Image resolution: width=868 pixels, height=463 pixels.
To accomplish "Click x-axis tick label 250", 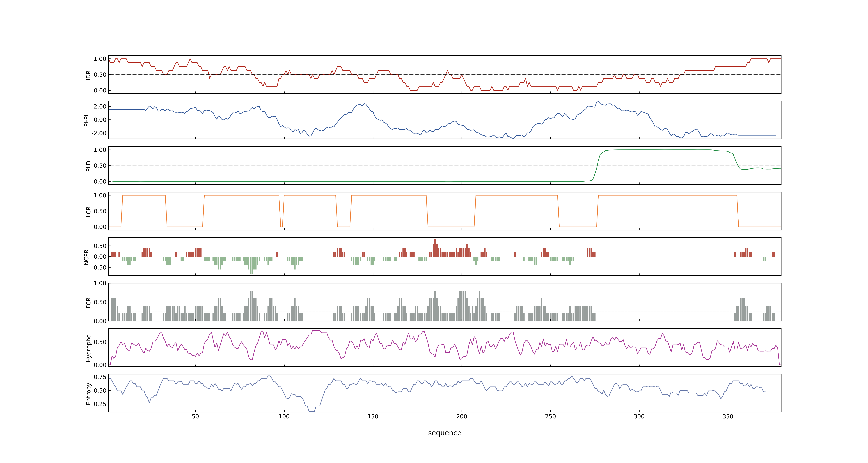I will [550, 416].
